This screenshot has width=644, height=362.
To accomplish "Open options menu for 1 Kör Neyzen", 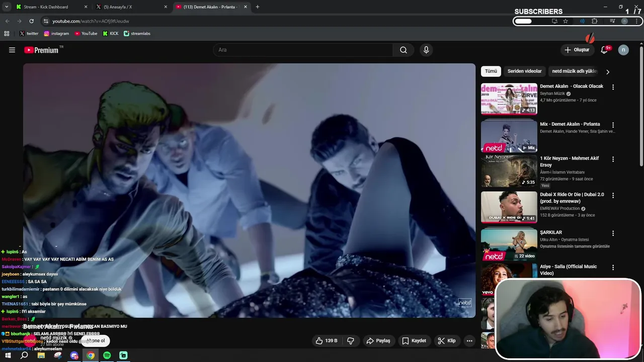I will point(613,159).
